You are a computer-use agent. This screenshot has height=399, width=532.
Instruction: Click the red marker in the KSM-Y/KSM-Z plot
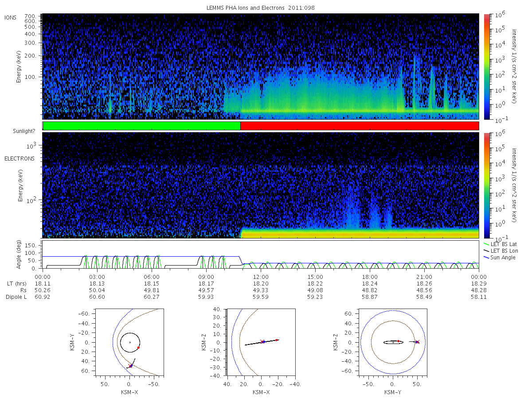tap(398, 341)
